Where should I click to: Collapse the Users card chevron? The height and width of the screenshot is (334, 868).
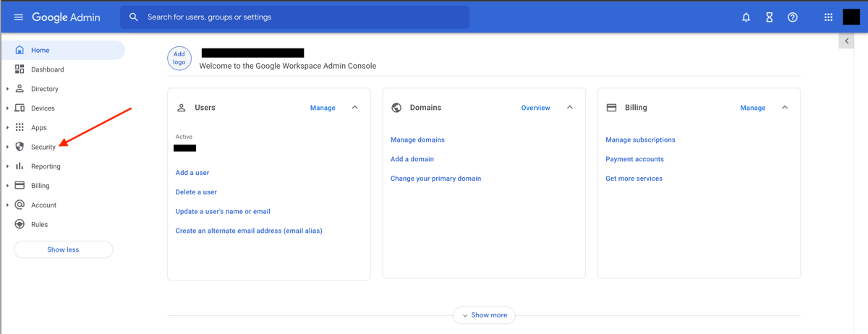pyautogui.click(x=354, y=108)
